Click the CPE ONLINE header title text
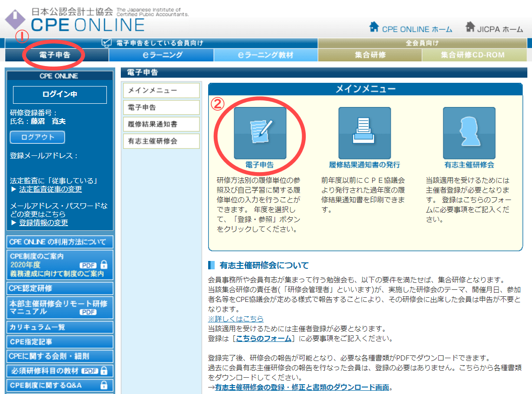This screenshot has height=394, width=532. pos(88,25)
